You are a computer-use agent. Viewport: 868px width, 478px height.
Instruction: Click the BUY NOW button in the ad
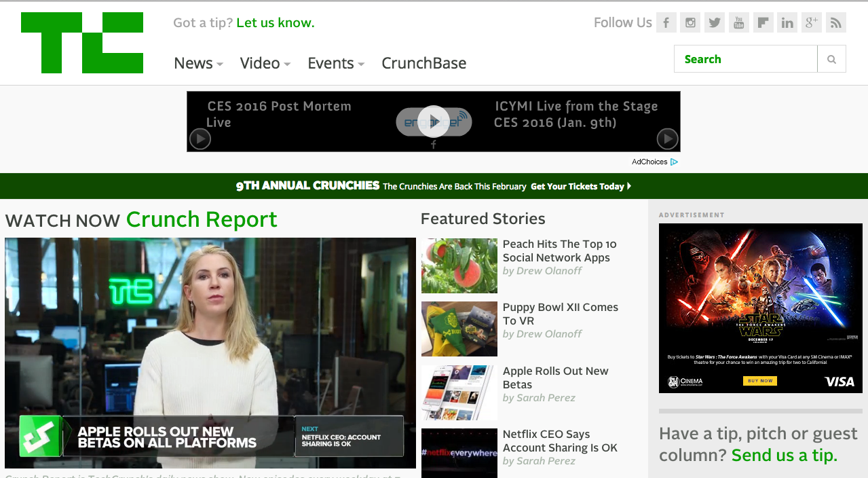tap(760, 381)
